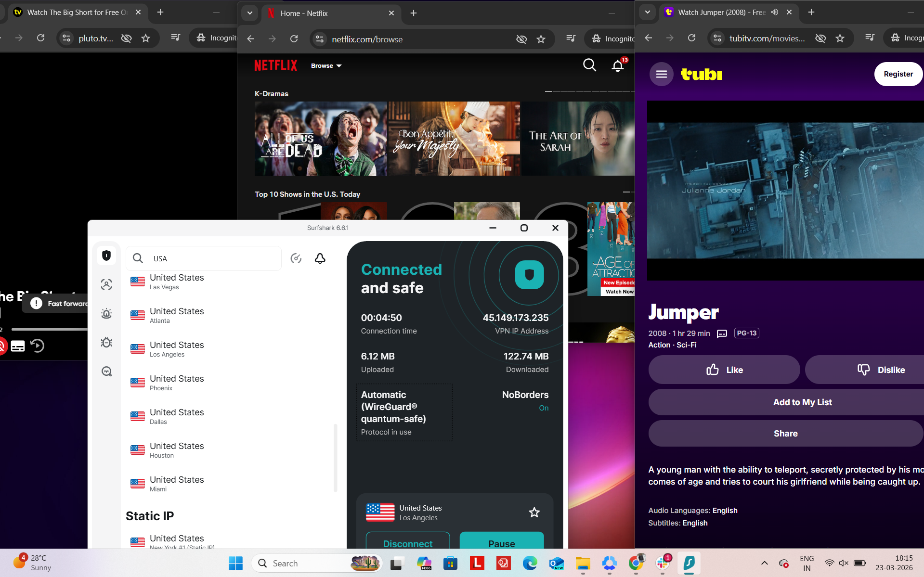
Task: Click the Tubi logo
Action: point(702,74)
